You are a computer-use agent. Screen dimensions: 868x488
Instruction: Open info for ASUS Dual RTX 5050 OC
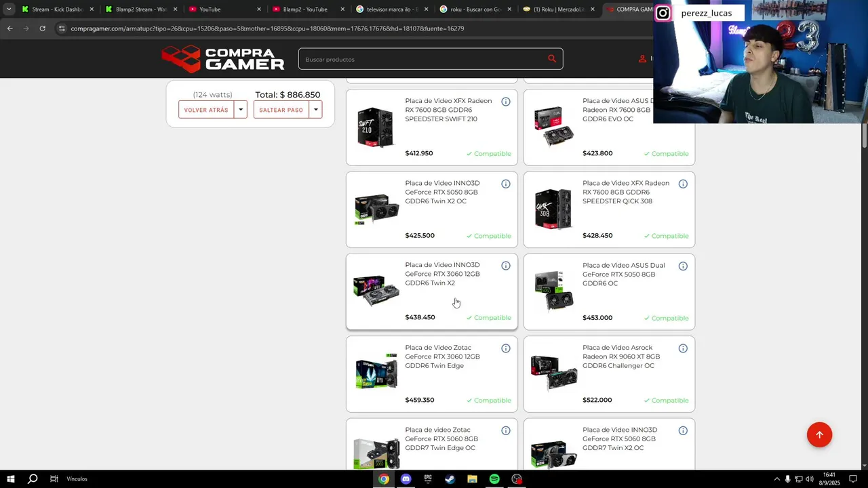683,266
